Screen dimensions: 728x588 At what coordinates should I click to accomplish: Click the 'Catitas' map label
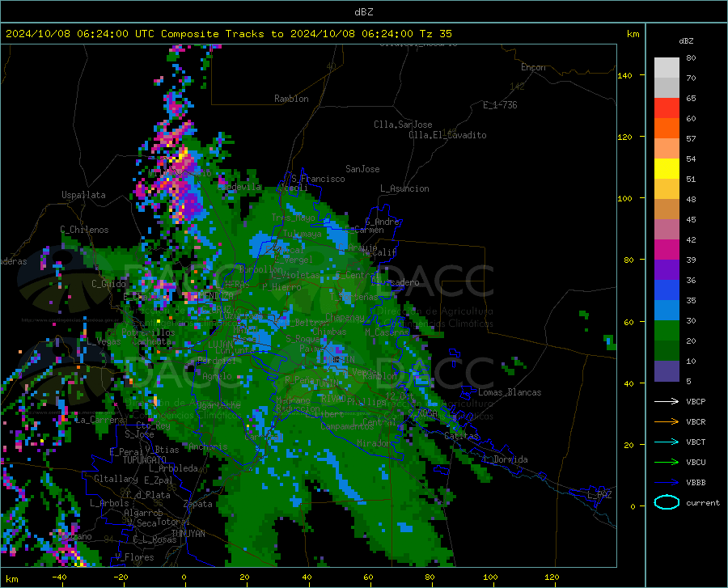[x=461, y=436]
